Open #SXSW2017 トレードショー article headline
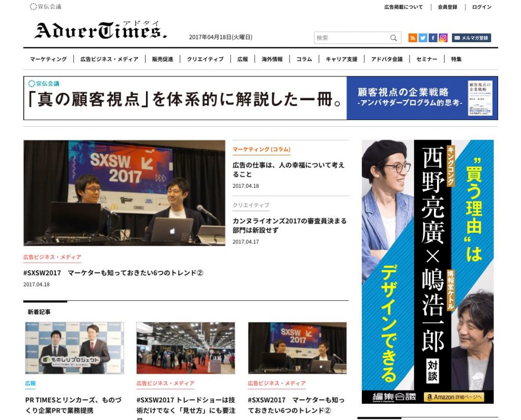 (x=186, y=405)
